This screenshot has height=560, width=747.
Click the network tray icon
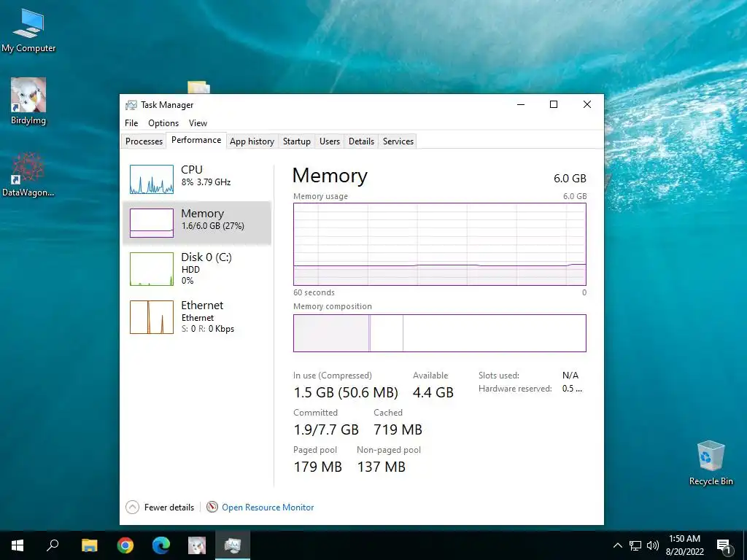pos(635,545)
